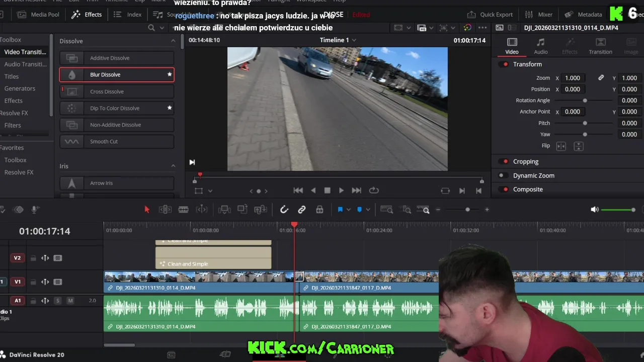Click the effects search magnifier icon
This screenshot has height=362, width=644.
(x=151, y=28)
